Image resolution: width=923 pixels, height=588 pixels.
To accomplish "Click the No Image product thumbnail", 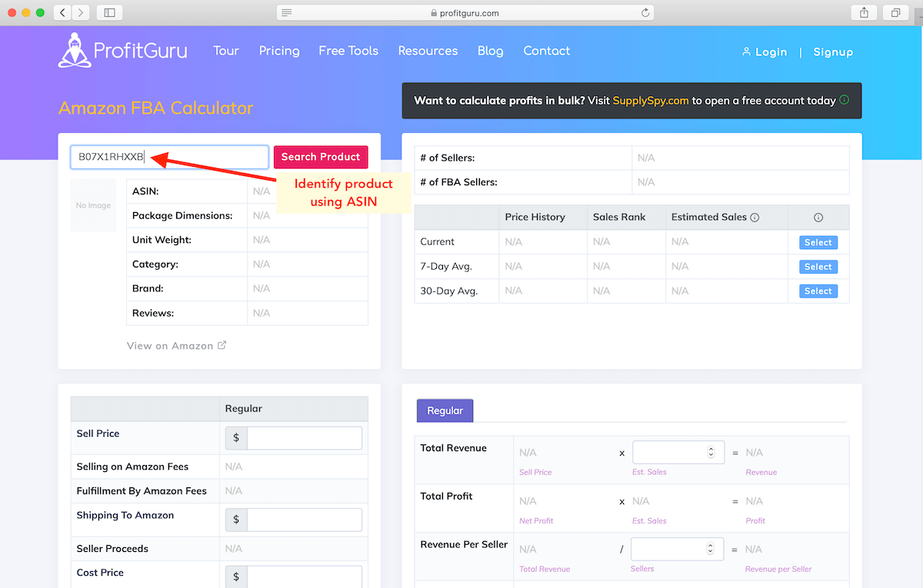I will click(x=94, y=205).
